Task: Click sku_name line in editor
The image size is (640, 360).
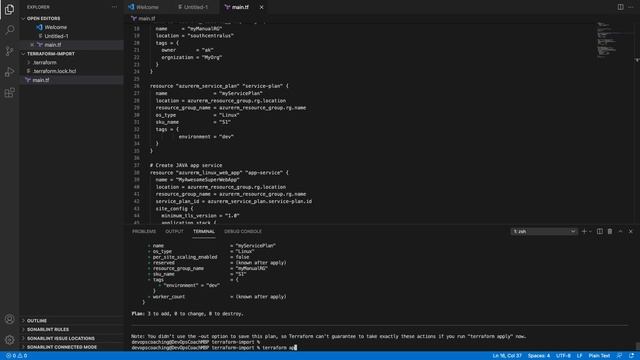Action: [x=193, y=122]
